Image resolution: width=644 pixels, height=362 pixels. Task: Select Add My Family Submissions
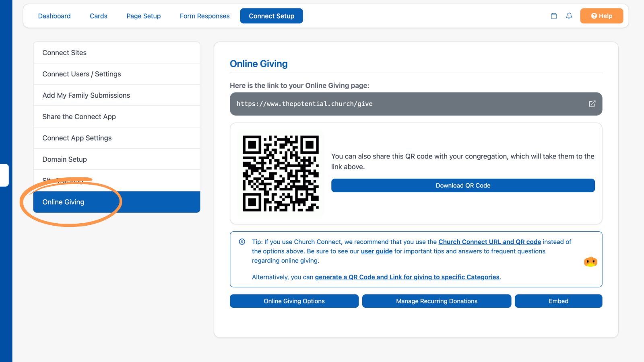pos(117,95)
